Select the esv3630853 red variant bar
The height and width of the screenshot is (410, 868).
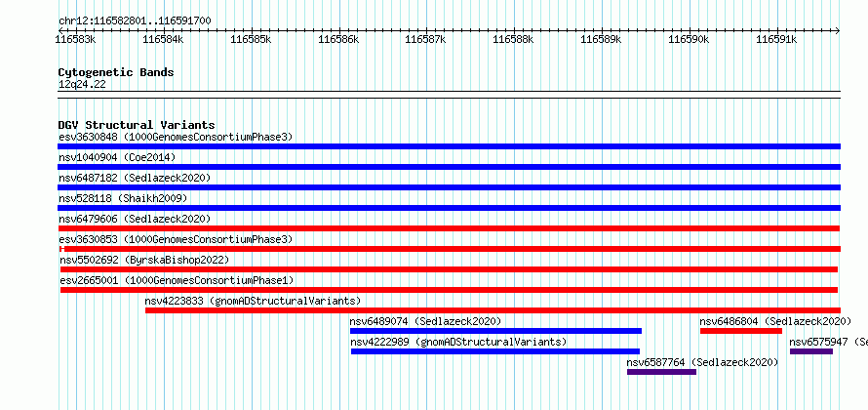[x=450, y=249]
